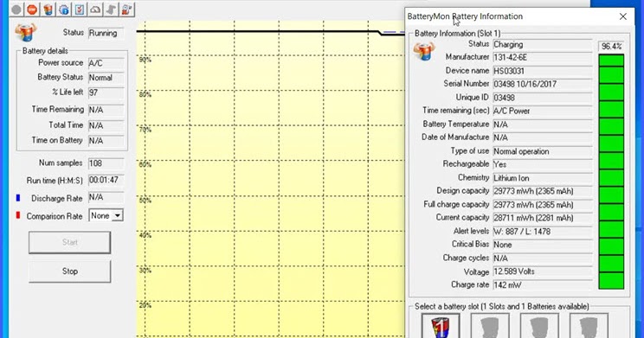Screen dimensions: 644x338
Task: Click the green battery level bar
Action: click(611, 171)
